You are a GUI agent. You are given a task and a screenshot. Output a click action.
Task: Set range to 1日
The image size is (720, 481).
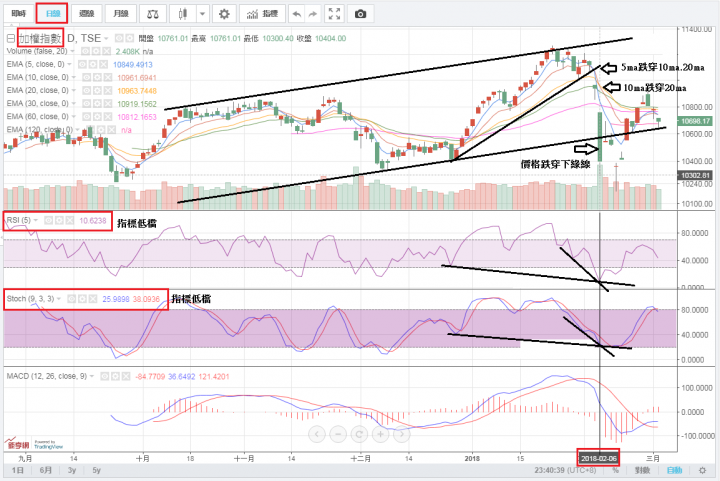[18, 470]
